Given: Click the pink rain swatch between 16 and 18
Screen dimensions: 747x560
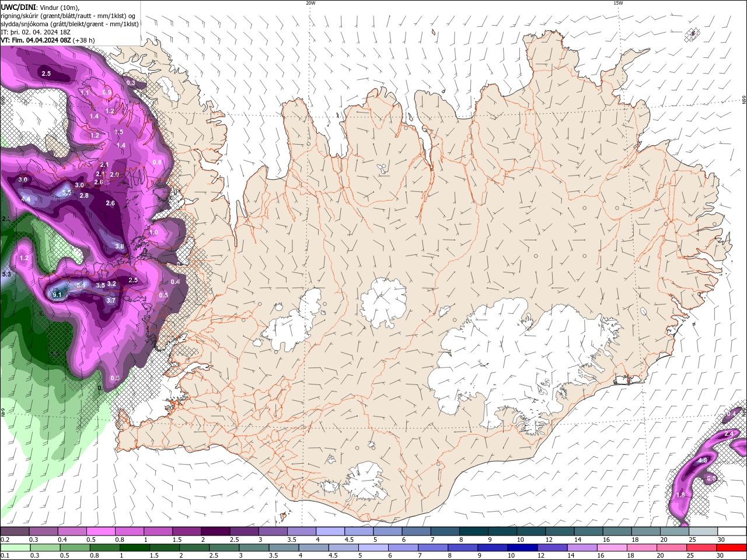Looking at the screenshot, I should [x=611, y=548].
